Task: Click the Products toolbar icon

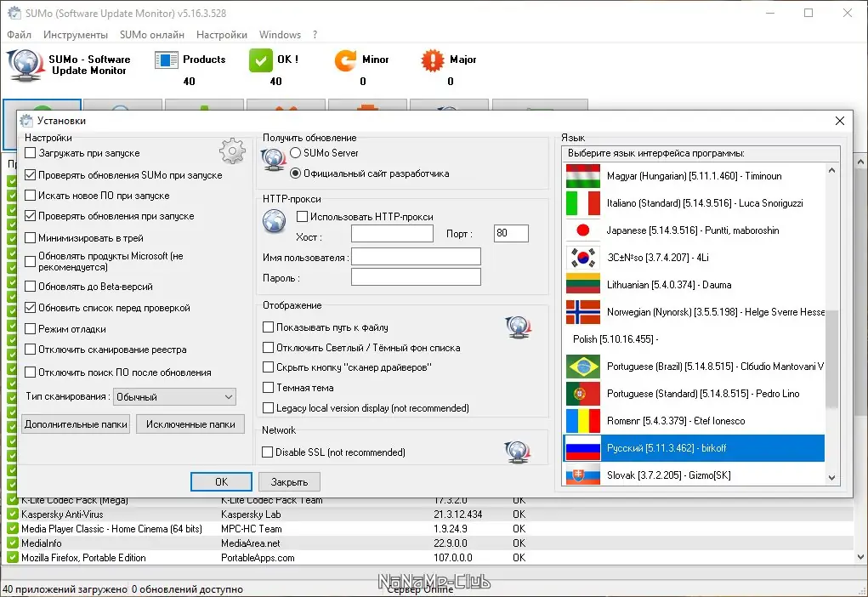Action: click(x=166, y=60)
